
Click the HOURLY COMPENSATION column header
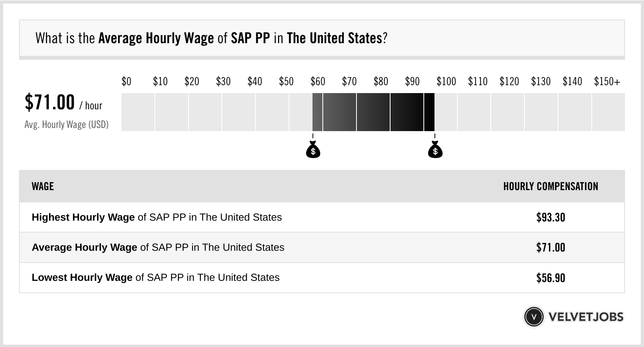pos(551,186)
